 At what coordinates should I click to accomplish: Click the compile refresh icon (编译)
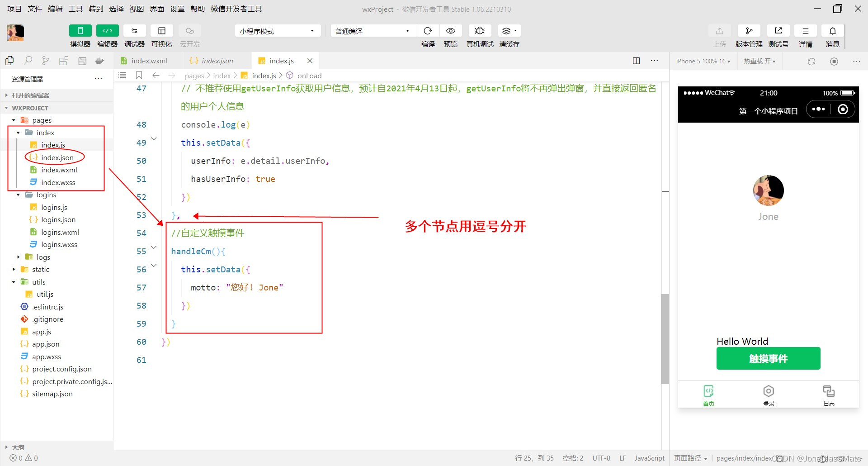428,31
